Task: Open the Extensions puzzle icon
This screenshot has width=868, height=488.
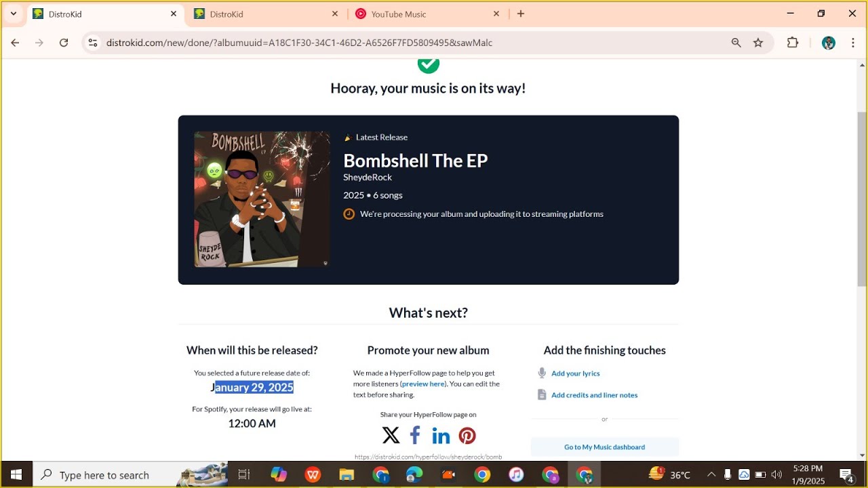Action: click(793, 43)
